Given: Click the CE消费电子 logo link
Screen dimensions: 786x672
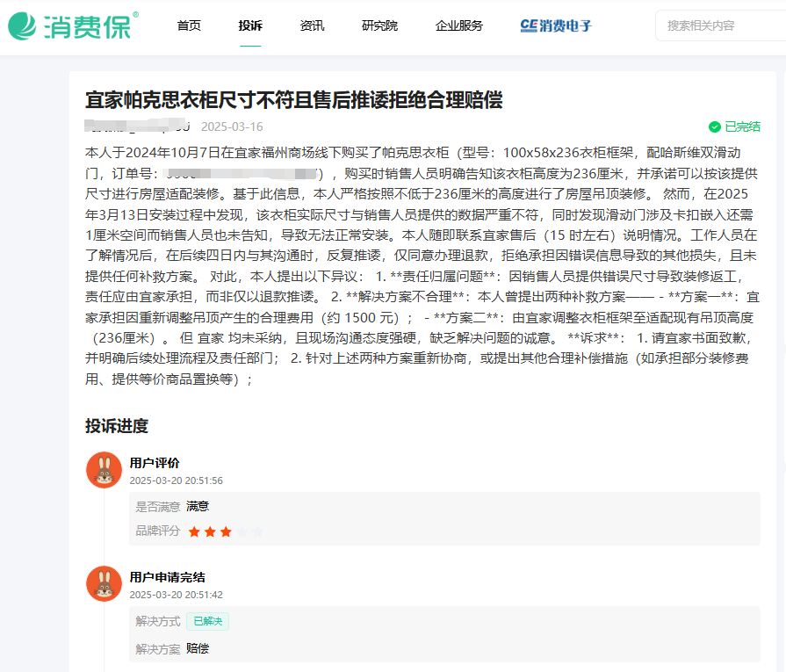Looking at the screenshot, I should pyautogui.click(x=556, y=25).
